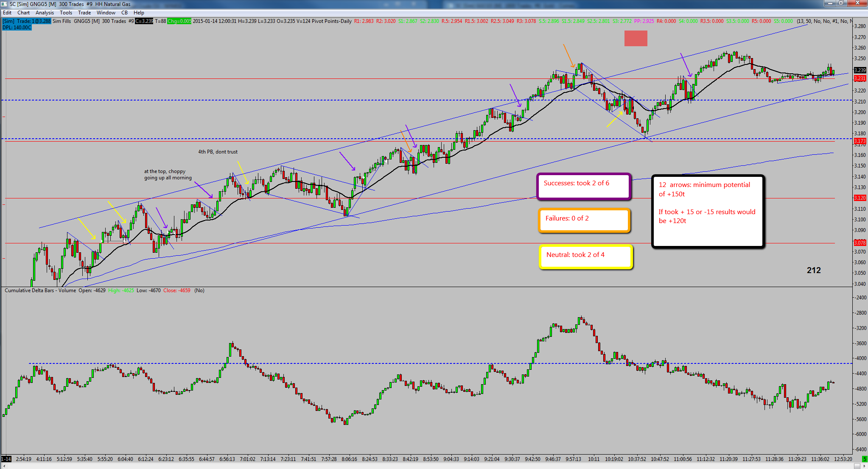Click the 'Successes: took 2 of 6' text box
The height and width of the screenshot is (469, 868).
pyautogui.click(x=584, y=186)
